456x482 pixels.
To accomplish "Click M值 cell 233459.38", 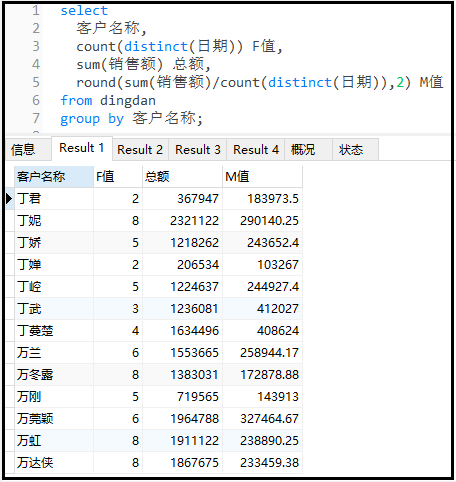I will click(262, 463).
